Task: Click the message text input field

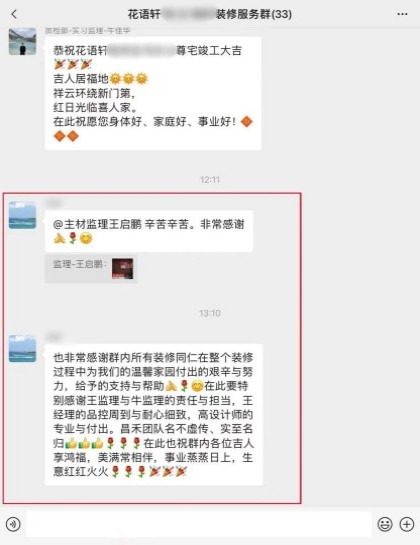Action: click(199, 524)
